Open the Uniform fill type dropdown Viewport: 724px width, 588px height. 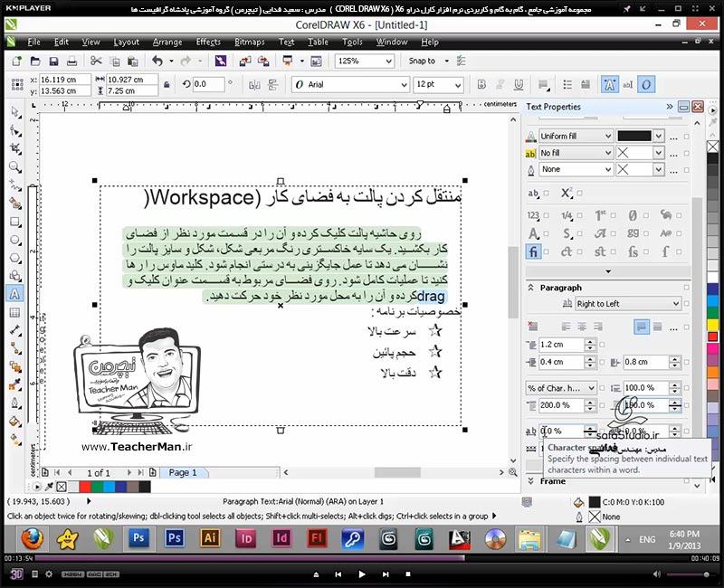pos(608,137)
